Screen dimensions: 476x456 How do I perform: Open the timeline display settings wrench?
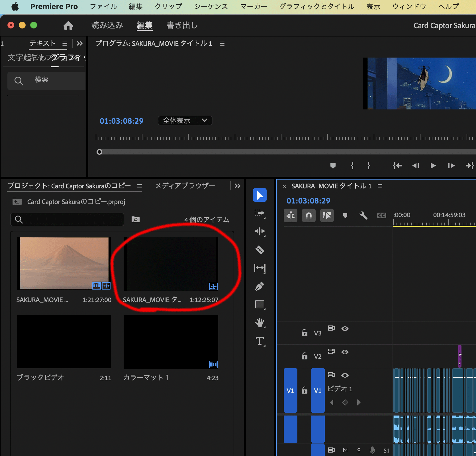coord(363,215)
